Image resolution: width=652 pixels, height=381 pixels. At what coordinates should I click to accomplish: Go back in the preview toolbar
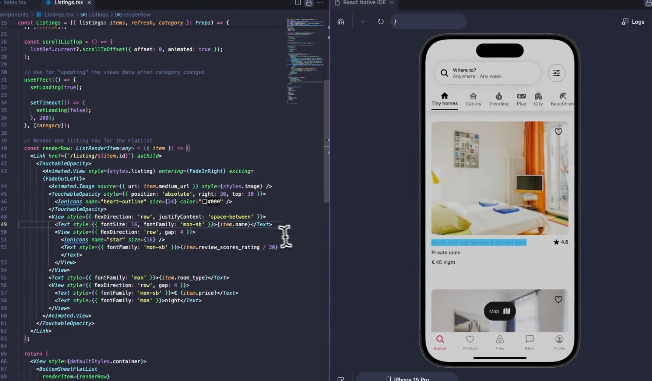(364, 22)
